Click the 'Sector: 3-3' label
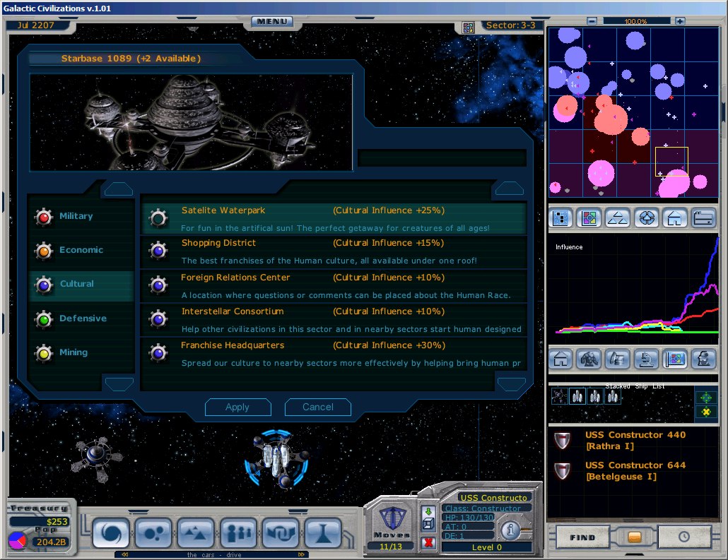The image size is (728, 560). (x=510, y=25)
